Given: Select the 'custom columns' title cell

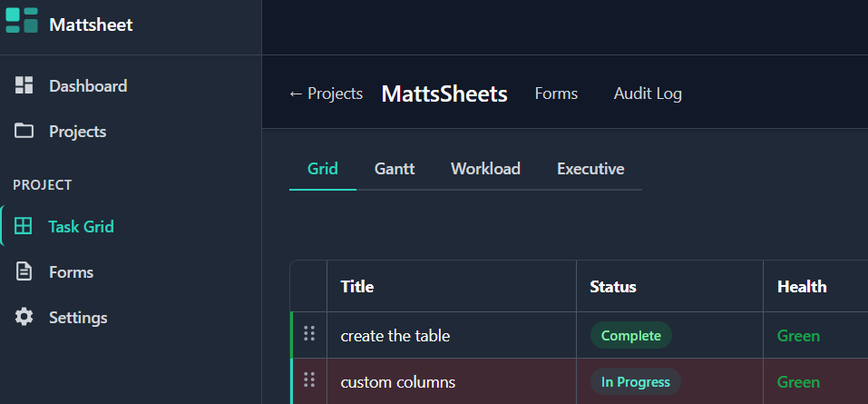Looking at the screenshot, I should [x=451, y=381].
